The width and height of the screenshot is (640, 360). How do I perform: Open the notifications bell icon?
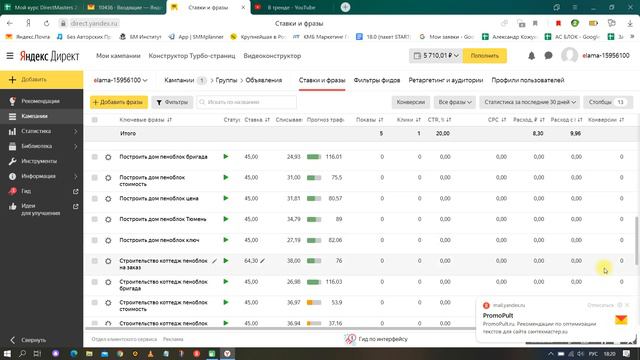(x=531, y=56)
